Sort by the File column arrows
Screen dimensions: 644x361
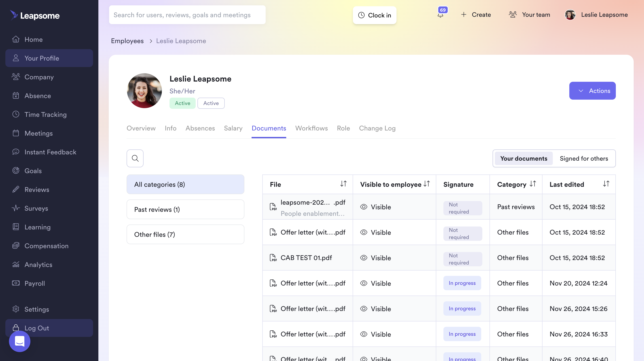(343, 184)
